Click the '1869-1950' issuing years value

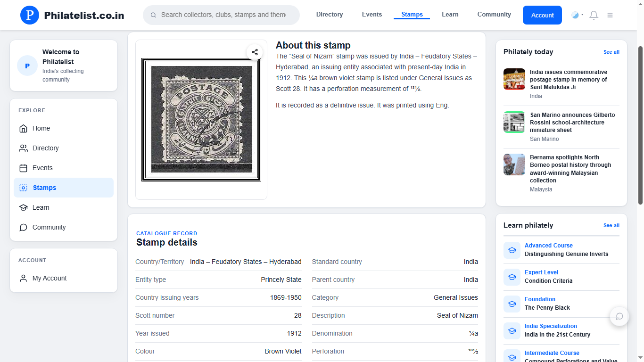(x=286, y=297)
